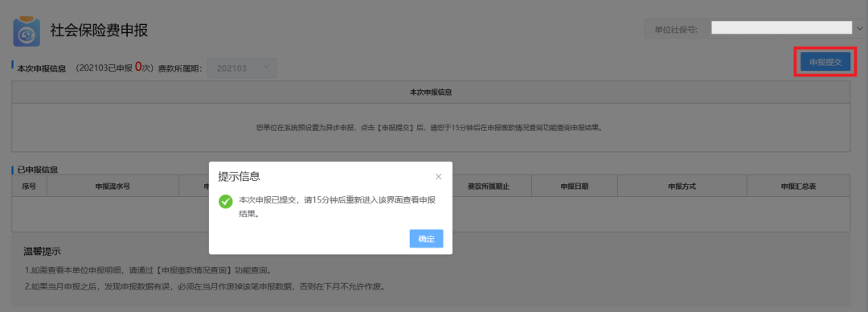Select the 申报方式 column header

tap(682, 187)
